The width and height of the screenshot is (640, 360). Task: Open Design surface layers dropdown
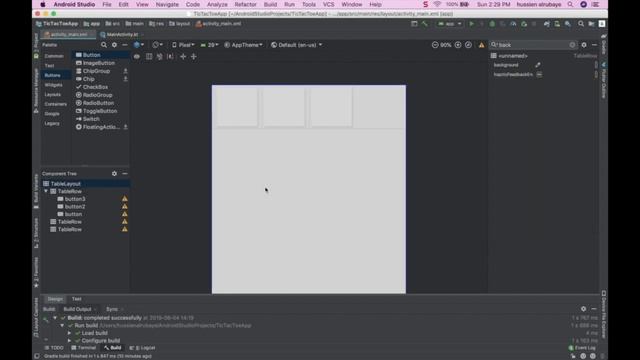pyautogui.click(x=139, y=45)
